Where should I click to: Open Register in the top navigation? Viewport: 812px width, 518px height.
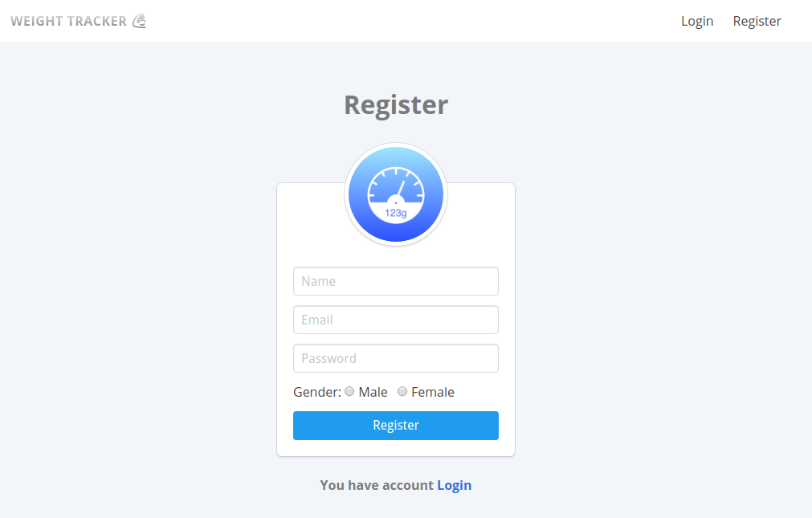[757, 21]
